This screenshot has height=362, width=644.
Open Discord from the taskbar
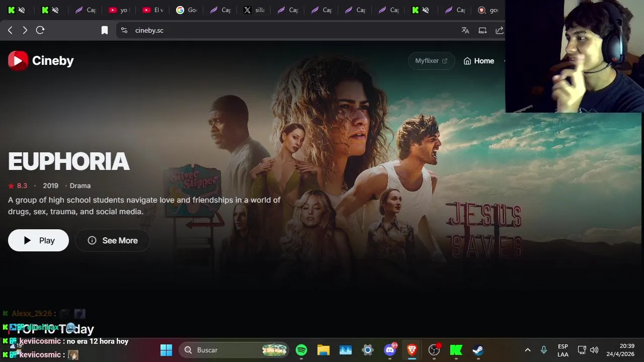click(390, 350)
